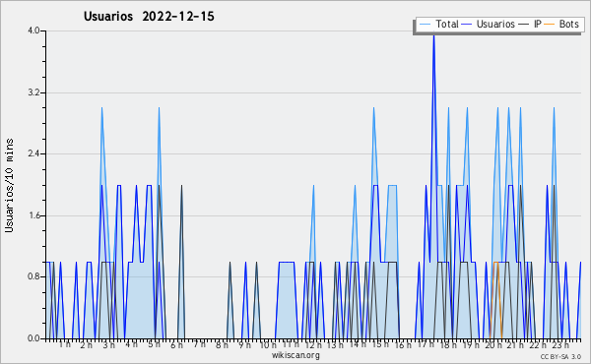
Task: Click the '11 h' x-axis label
Action: (x=291, y=344)
